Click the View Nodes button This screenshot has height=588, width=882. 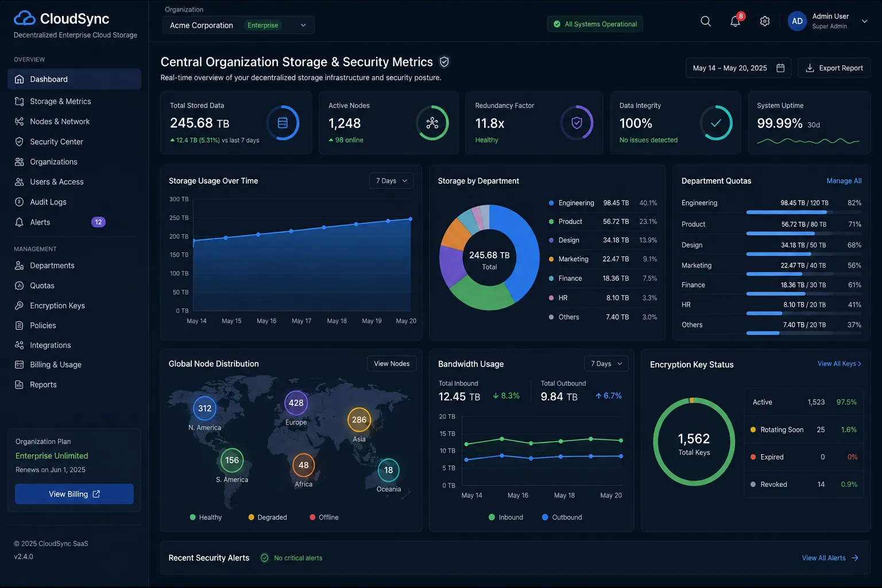pos(392,363)
